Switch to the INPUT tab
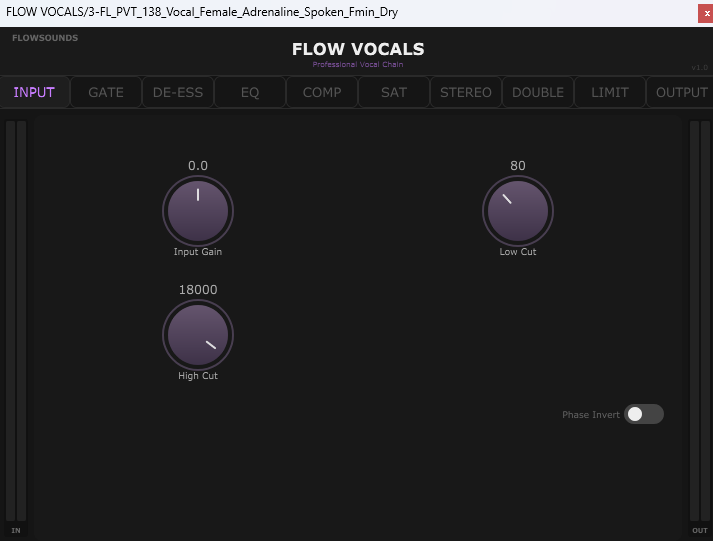 click(34, 92)
